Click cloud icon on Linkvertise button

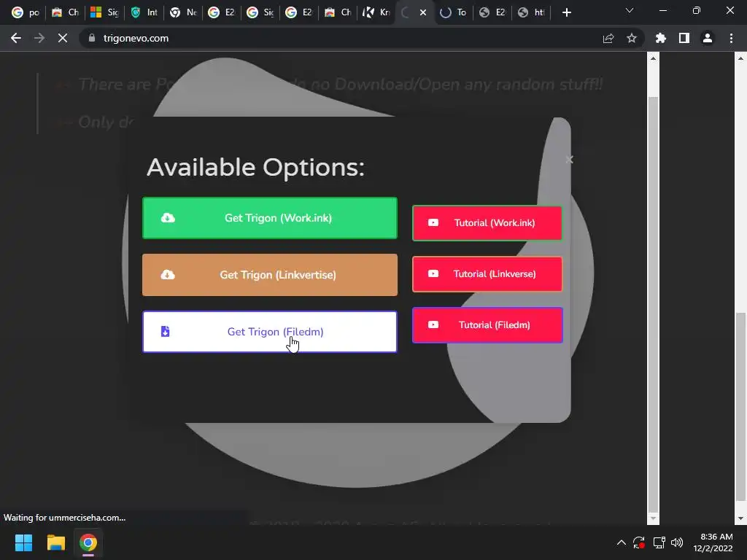(x=168, y=274)
